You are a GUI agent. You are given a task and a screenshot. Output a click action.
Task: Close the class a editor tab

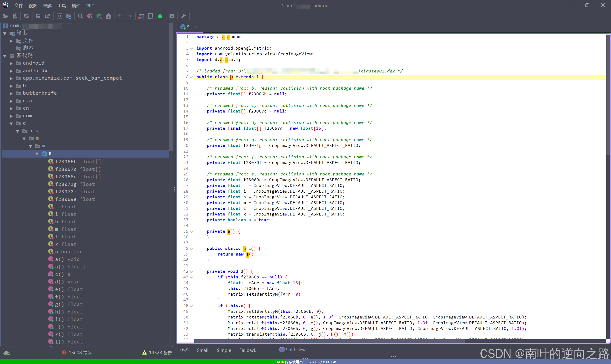click(196, 26)
